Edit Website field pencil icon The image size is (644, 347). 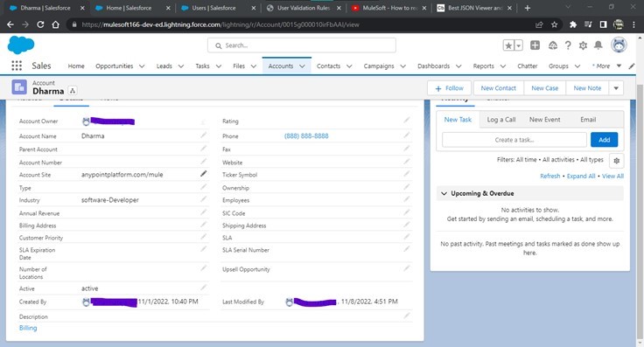point(406,162)
